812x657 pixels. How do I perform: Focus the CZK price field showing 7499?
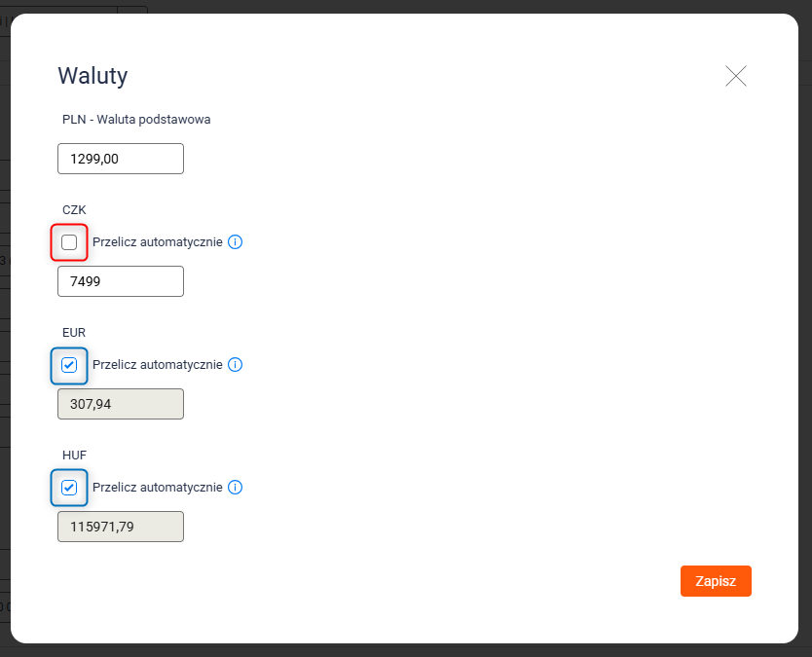121,281
